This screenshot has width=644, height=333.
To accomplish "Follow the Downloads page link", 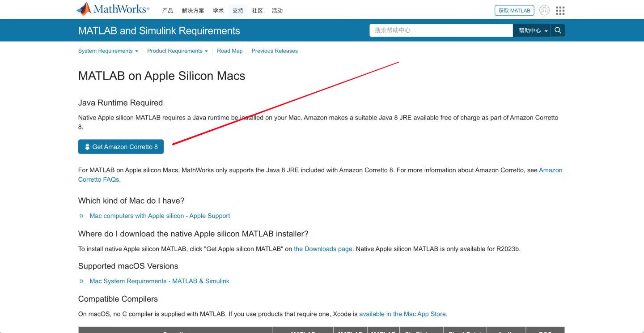I will (323, 249).
